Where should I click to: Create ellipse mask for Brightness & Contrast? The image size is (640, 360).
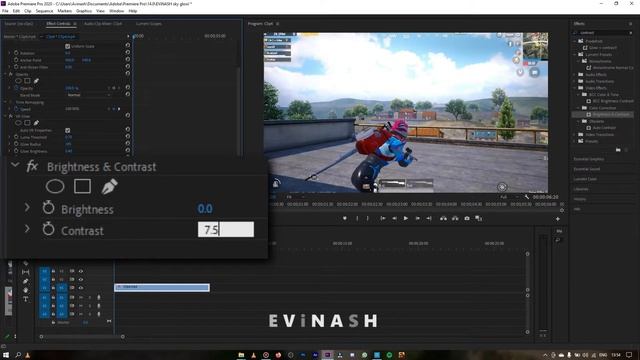tap(55, 187)
